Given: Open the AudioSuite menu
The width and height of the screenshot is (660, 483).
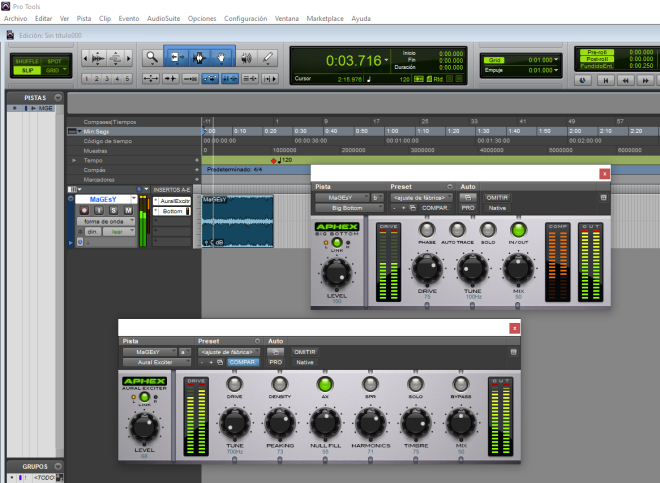Looking at the screenshot, I should pos(163,19).
